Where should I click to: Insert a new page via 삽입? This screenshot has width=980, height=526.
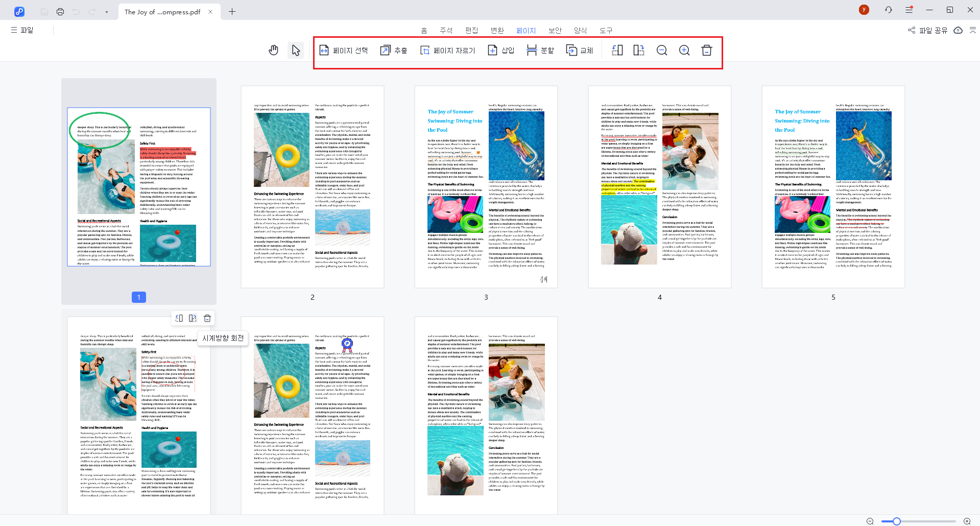(x=500, y=50)
